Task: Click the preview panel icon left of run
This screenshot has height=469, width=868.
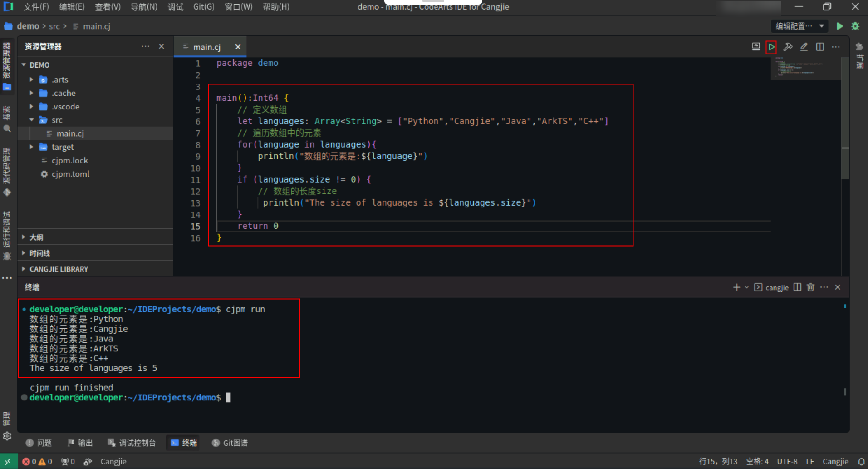Action: [x=756, y=46]
